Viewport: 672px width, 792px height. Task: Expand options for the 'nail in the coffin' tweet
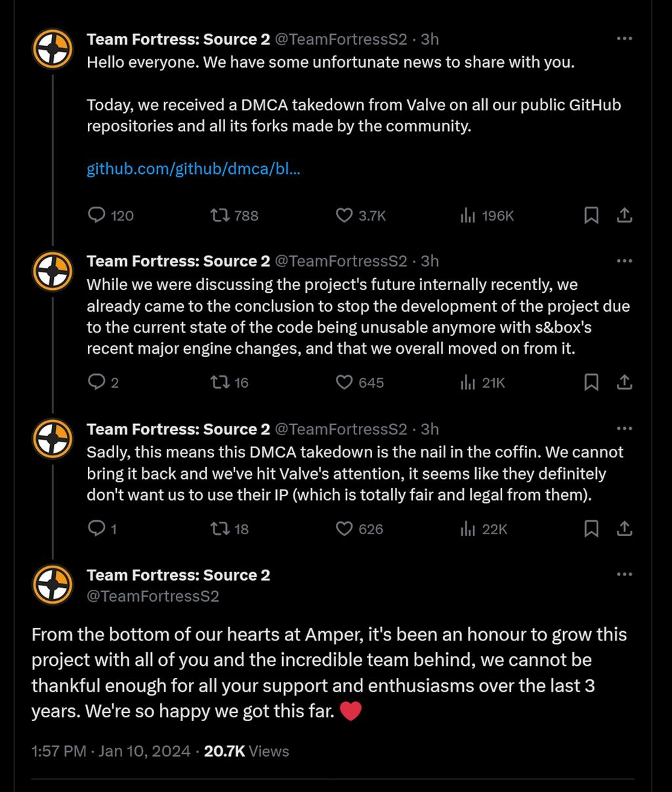pos(623,428)
